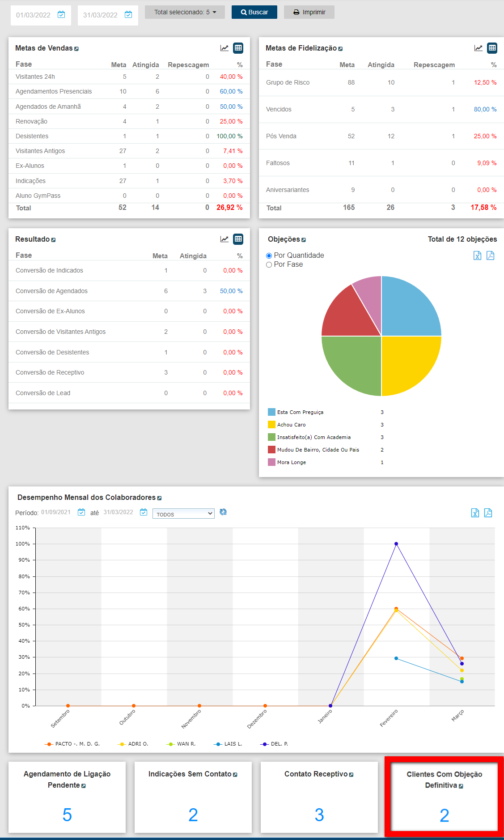Export Objeções chart to Excel
This screenshot has height=840, width=504.
477,256
